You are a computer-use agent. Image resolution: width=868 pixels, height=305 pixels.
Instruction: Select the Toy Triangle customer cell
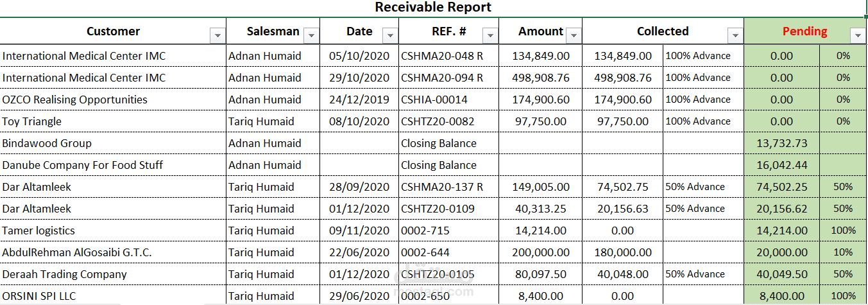[32, 121]
